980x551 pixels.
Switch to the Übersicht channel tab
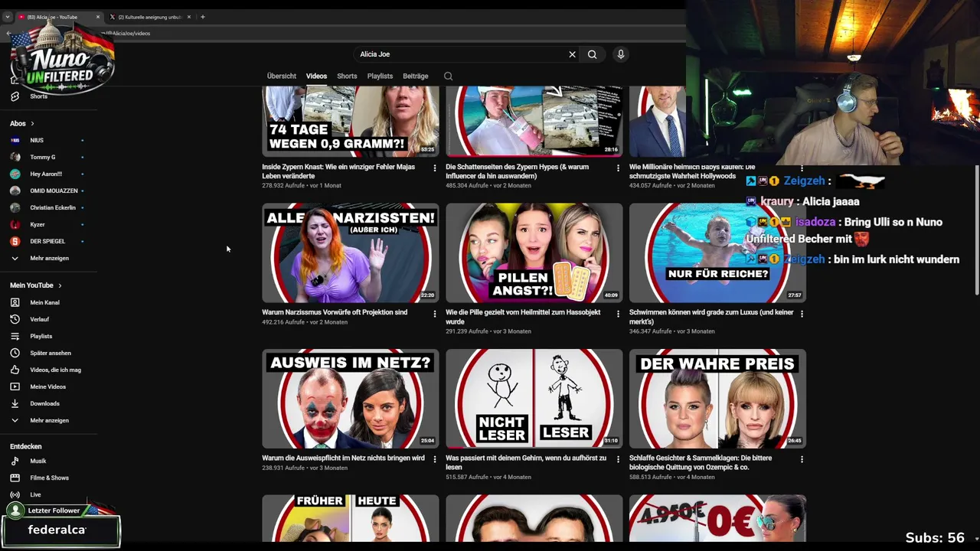pos(282,76)
